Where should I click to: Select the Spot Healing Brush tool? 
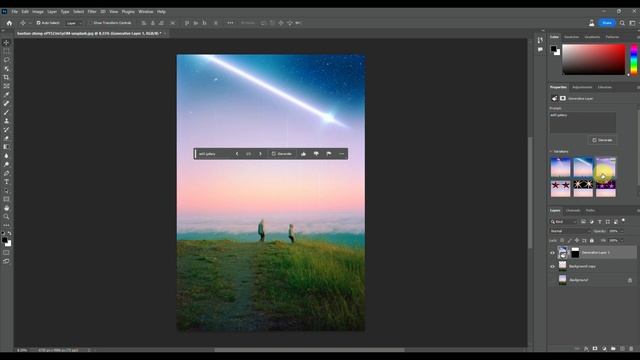[x=6, y=103]
